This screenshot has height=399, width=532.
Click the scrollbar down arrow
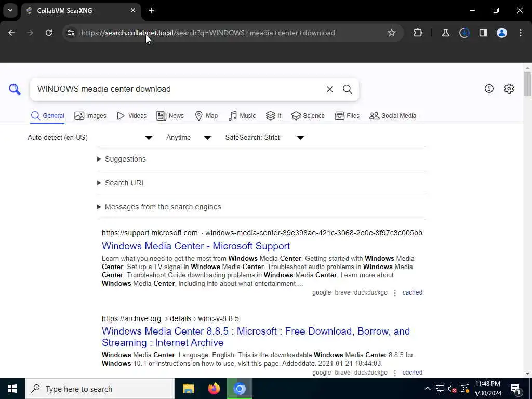pyautogui.click(x=527, y=374)
